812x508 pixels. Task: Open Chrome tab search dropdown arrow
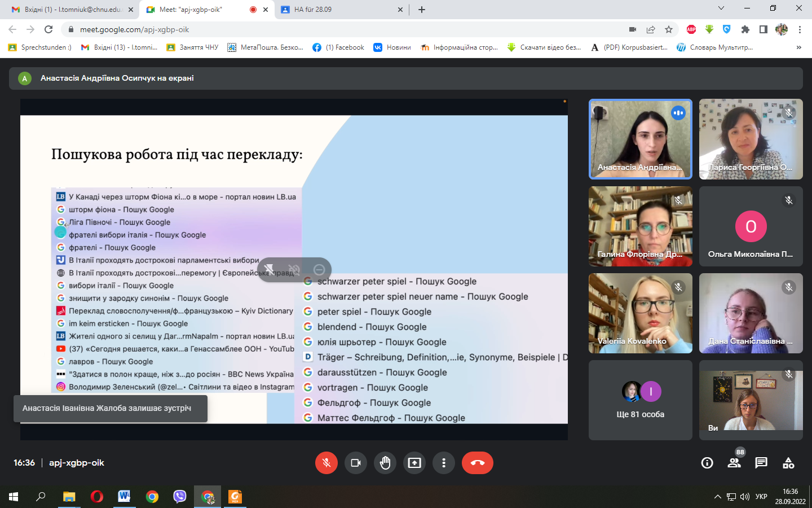click(721, 8)
